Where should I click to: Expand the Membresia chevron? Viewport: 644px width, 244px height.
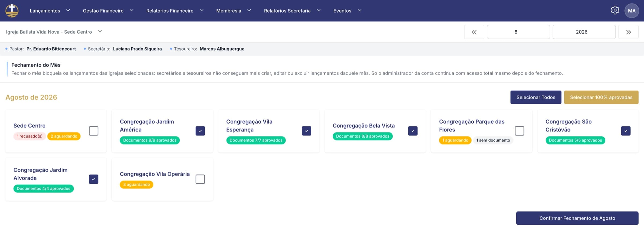tap(249, 10)
